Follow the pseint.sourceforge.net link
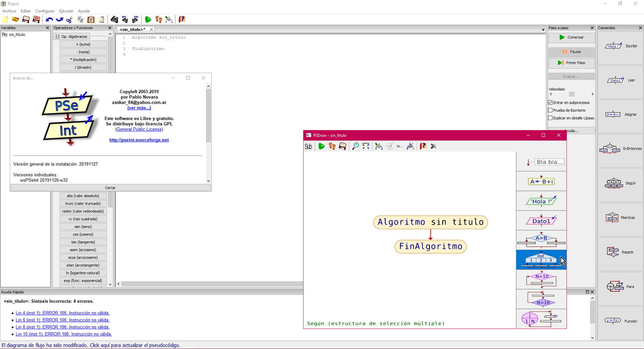This screenshot has height=349, width=644. (x=139, y=139)
